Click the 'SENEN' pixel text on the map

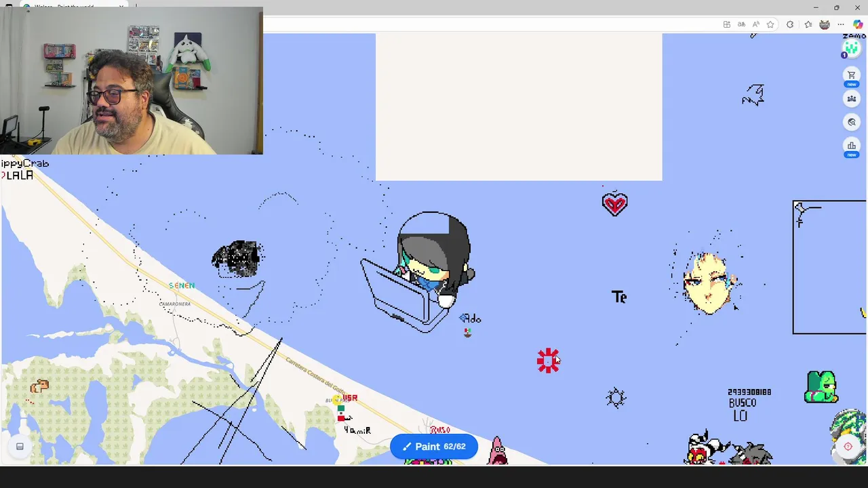[x=182, y=286]
